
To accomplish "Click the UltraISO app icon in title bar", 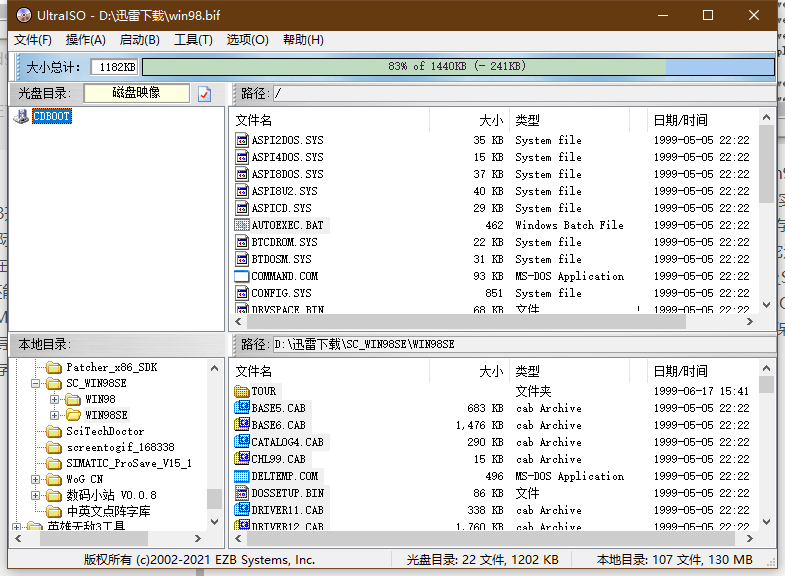I will [x=23, y=15].
